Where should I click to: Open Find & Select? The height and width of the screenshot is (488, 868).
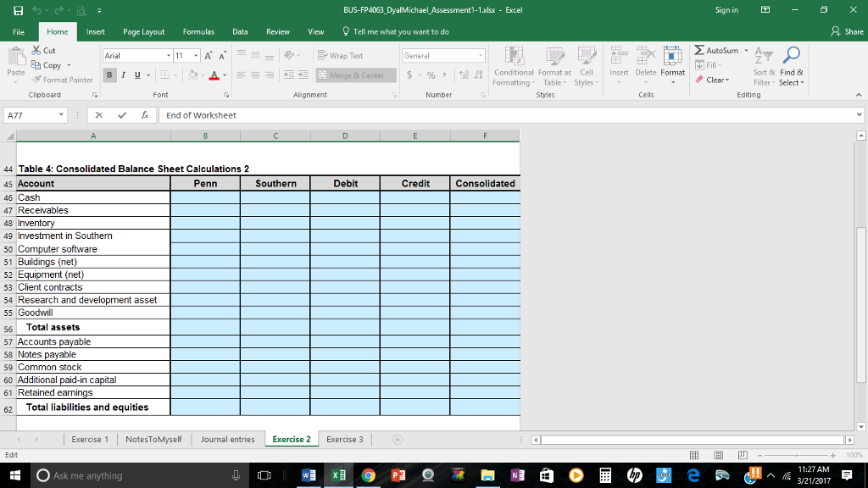pyautogui.click(x=790, y=68)
